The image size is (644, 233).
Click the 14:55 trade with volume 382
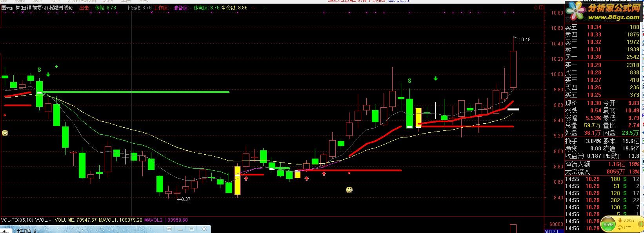(x=602, y=200)
